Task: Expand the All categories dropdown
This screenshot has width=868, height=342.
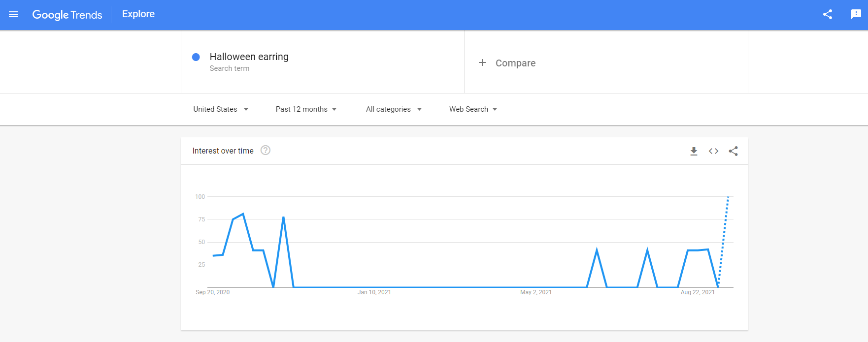Action: tap(394, 109)
